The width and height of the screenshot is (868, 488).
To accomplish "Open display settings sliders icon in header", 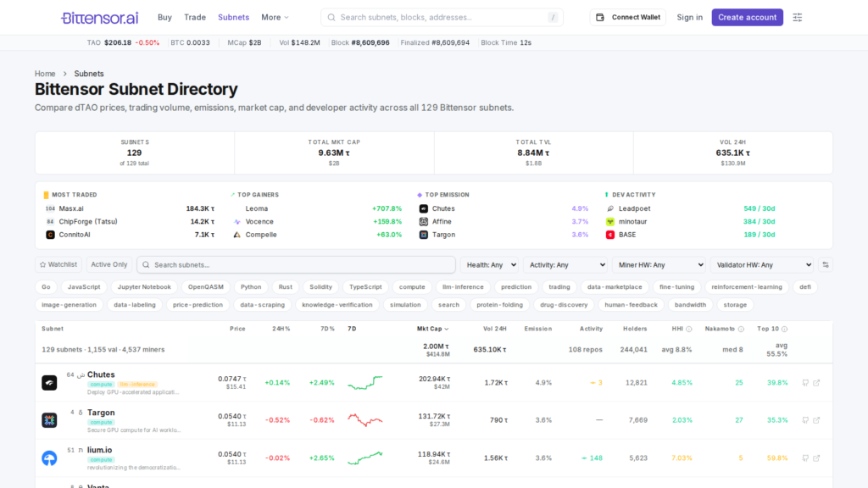I will click(x=797, y=17).
